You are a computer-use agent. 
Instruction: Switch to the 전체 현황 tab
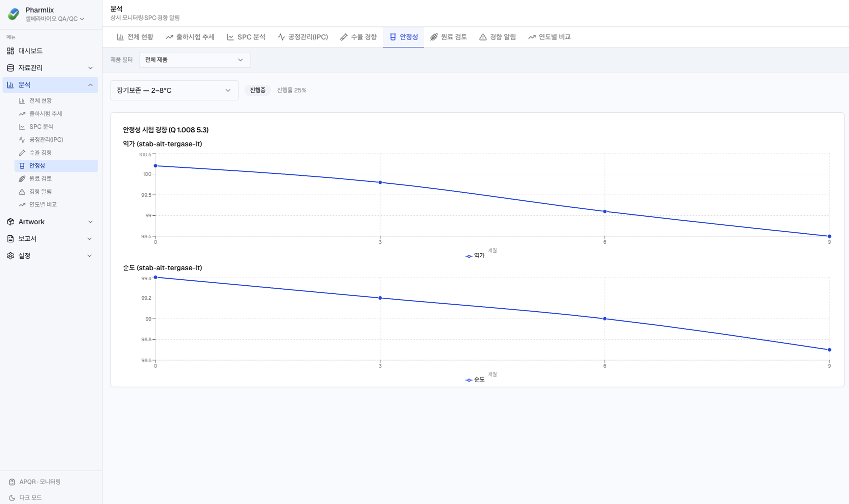tap(135, 37)
